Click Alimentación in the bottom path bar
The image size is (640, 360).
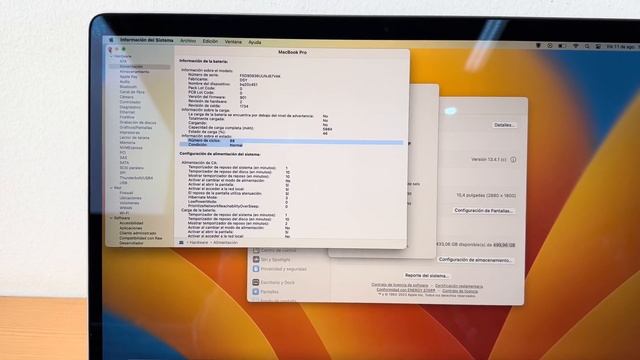pos(225,242)
